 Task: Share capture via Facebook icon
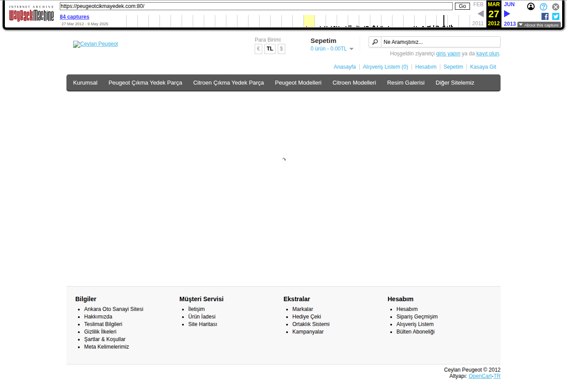(x=545, y=16)
